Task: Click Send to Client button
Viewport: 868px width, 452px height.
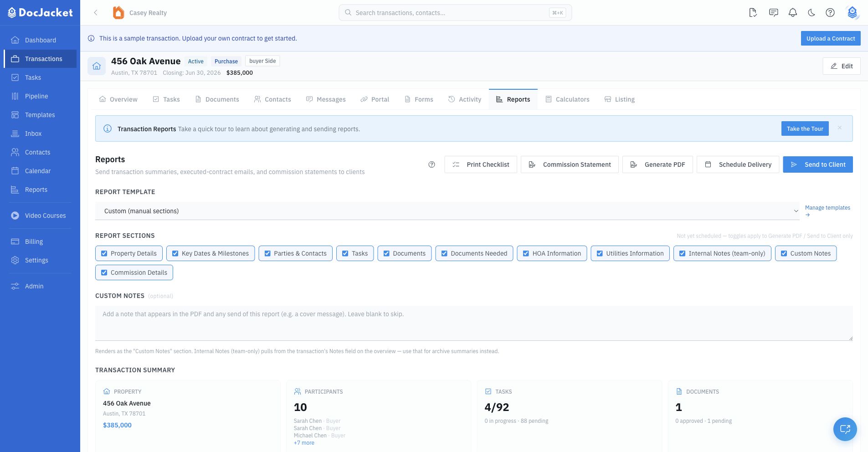Action: [818, 164]
